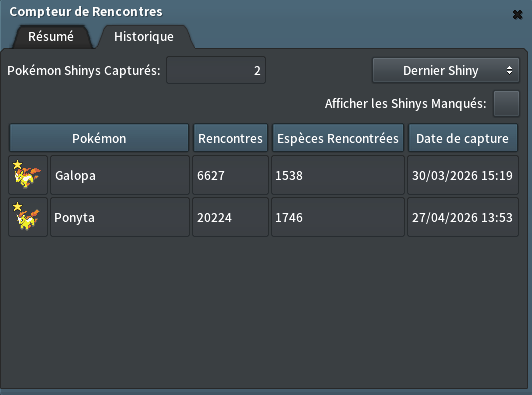Screen dimensions: 532x395
Task: Close the Compteur de Rencontres window
Action: click(517, 15)
